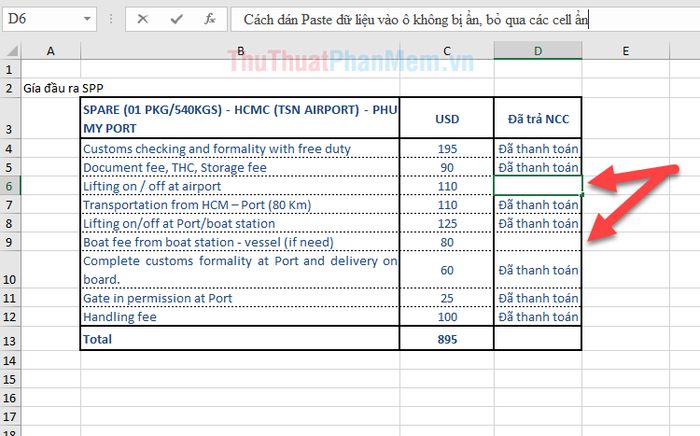This screenshot has width=700, height=436.
Task: Select the empty active cell D6
Action: coord(538,186)
